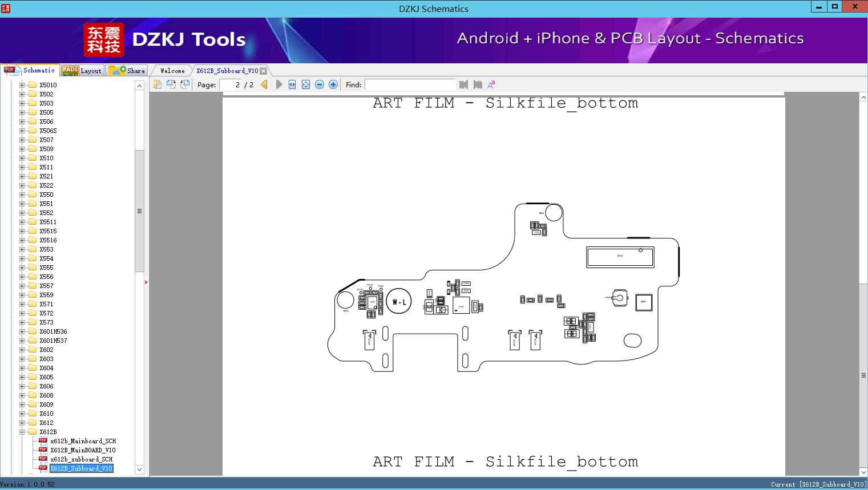Image resolution: width=868 pixels, height=490 pixels.
Task: Open x612b_subboard_SCH PDF file
Action: [81, 459]
